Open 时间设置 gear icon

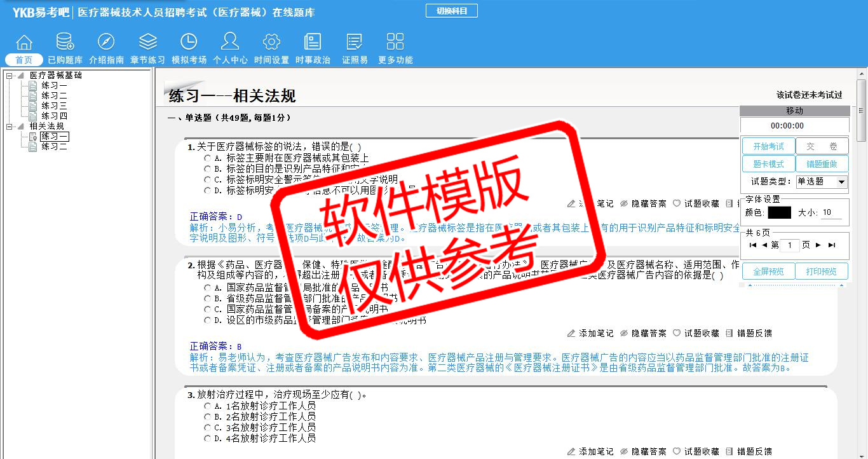(x=271, y=42)
